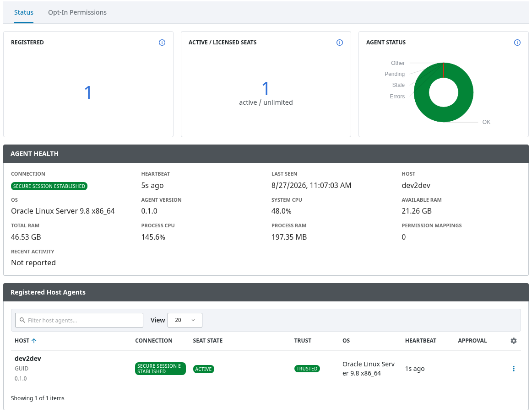Open info icon on Active / Licensed Seats card

(x=339, y=43)
